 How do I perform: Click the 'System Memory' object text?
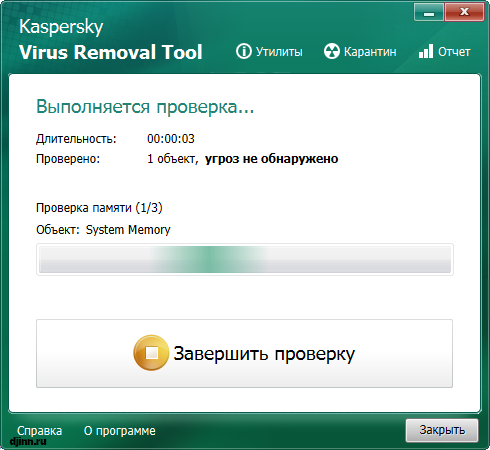point(128,230)
